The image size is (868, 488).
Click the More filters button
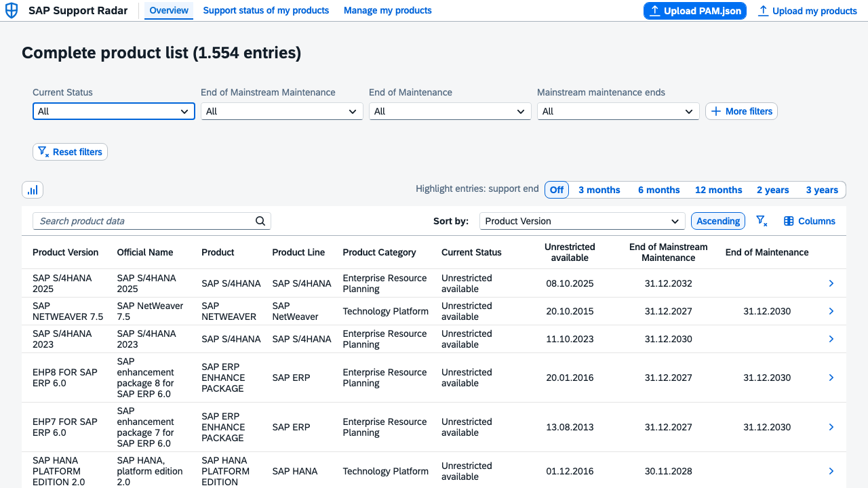[x=741, y=111]
